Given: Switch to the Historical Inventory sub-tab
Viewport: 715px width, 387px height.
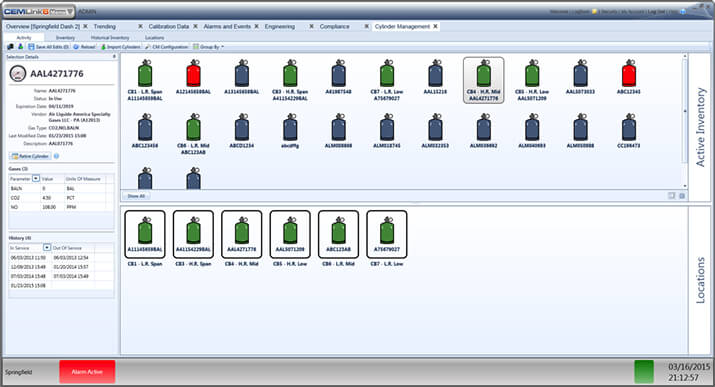Looking at the screenshot, I should [x=110, y=38].
